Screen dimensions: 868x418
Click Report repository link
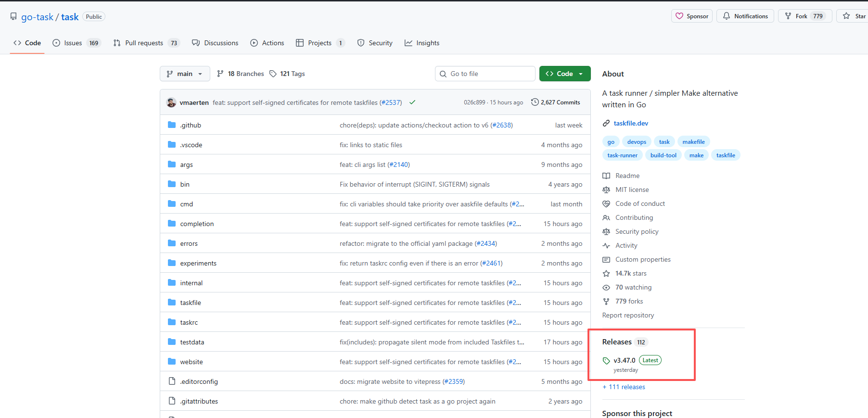click(x=628, y=316)
